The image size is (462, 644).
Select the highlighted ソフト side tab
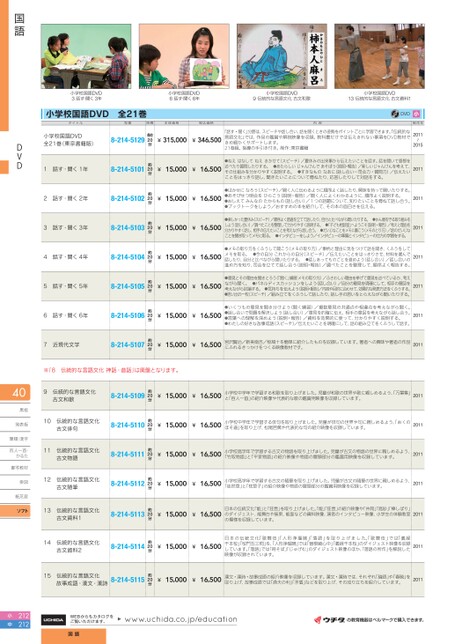click(x=15, y=511)
